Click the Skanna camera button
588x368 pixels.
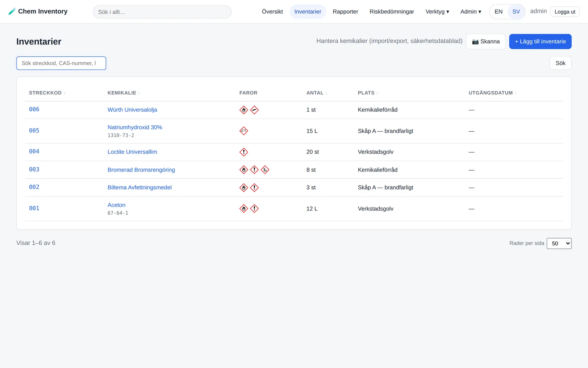pyautogui.click(x=486, y=42)
